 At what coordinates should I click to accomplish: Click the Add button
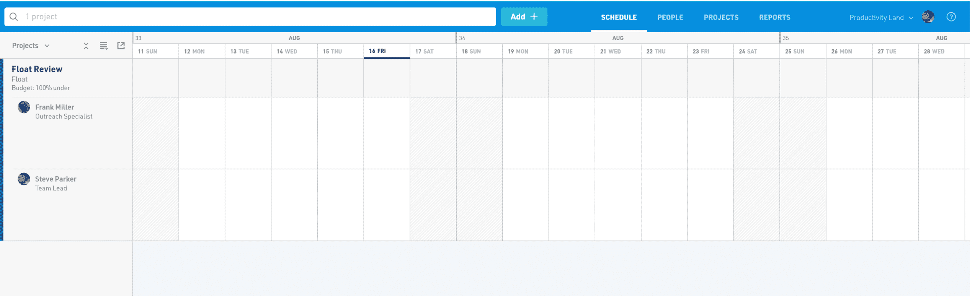point(524,17)
